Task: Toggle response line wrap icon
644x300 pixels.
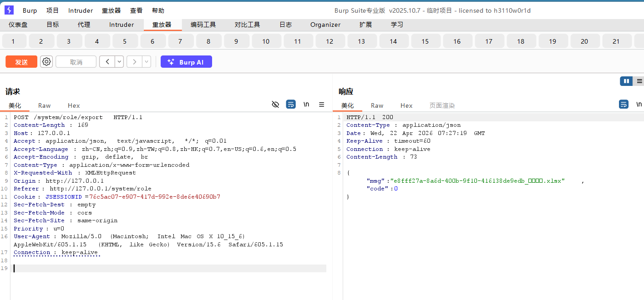Action: tap(624, 105)
